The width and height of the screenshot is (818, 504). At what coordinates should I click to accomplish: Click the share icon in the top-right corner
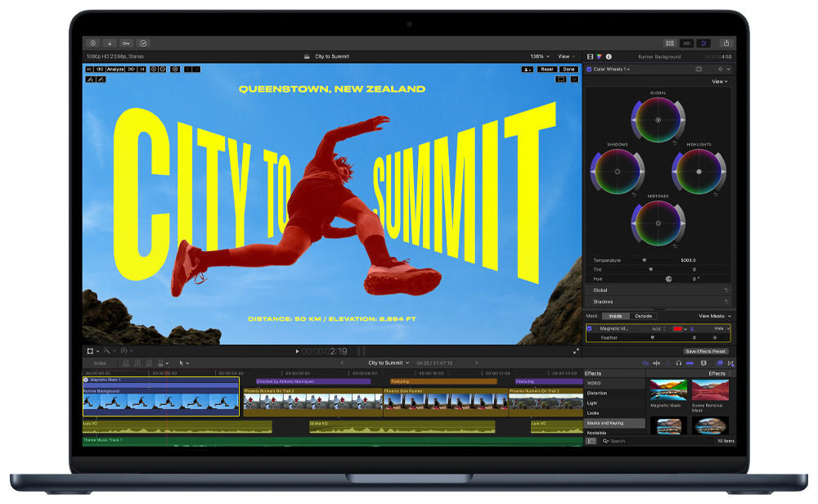pos(727,43)
